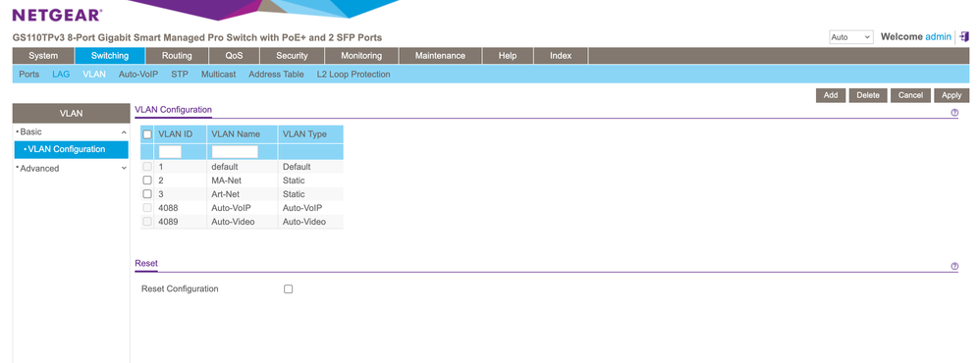Tick the select-all VLAN header checkbox
The width and height of the screenshot is (980, 363).
pyautogui.click(x=147, y=134)
